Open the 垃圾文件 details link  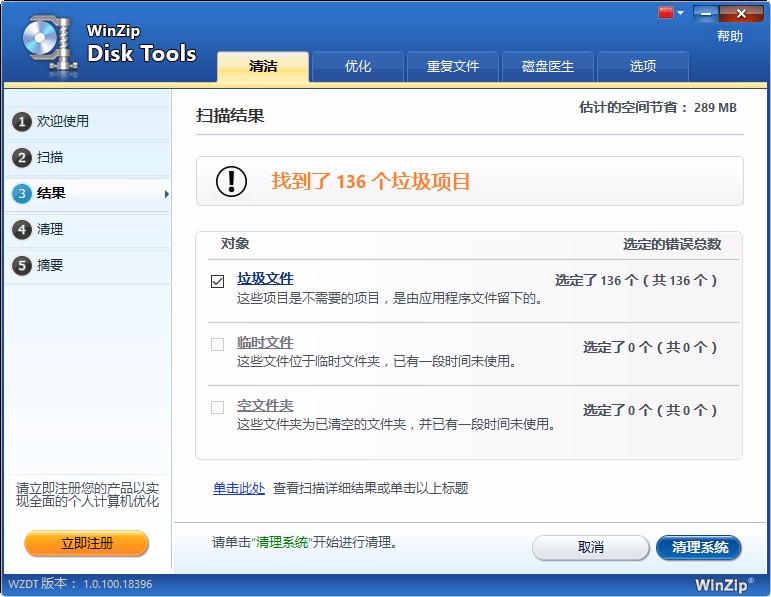click(265, 278)
